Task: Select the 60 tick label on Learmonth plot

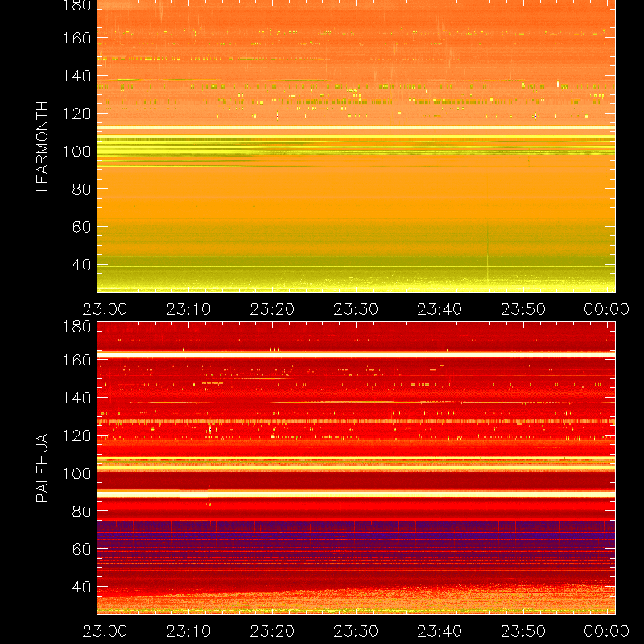Action: 81,227
